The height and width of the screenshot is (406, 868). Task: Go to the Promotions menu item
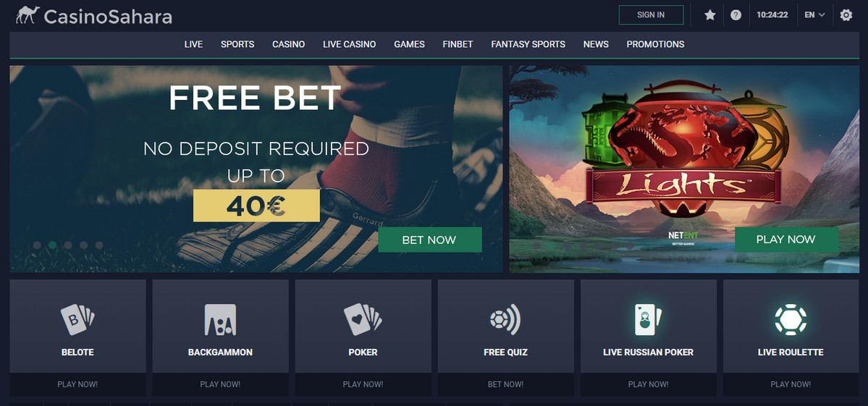[655, 44]
